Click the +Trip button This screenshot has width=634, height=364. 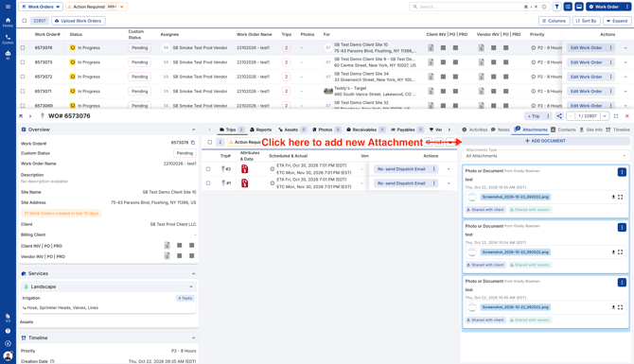[x=534, y=116]
